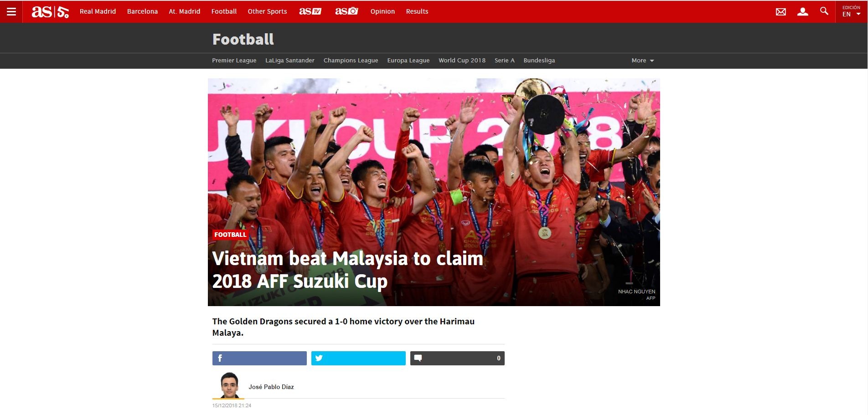Open the hamburger menu icon

point(11,12)
